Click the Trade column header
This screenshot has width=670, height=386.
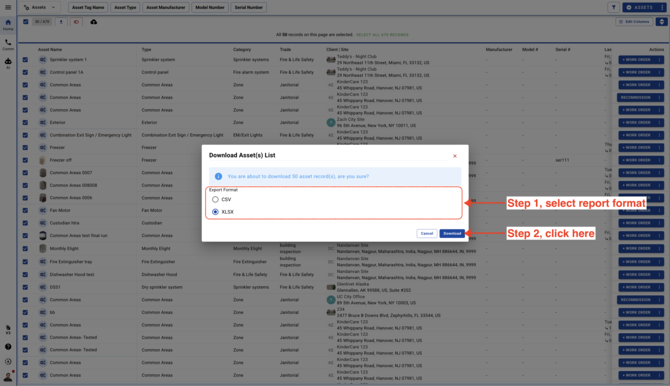(285, 50)
